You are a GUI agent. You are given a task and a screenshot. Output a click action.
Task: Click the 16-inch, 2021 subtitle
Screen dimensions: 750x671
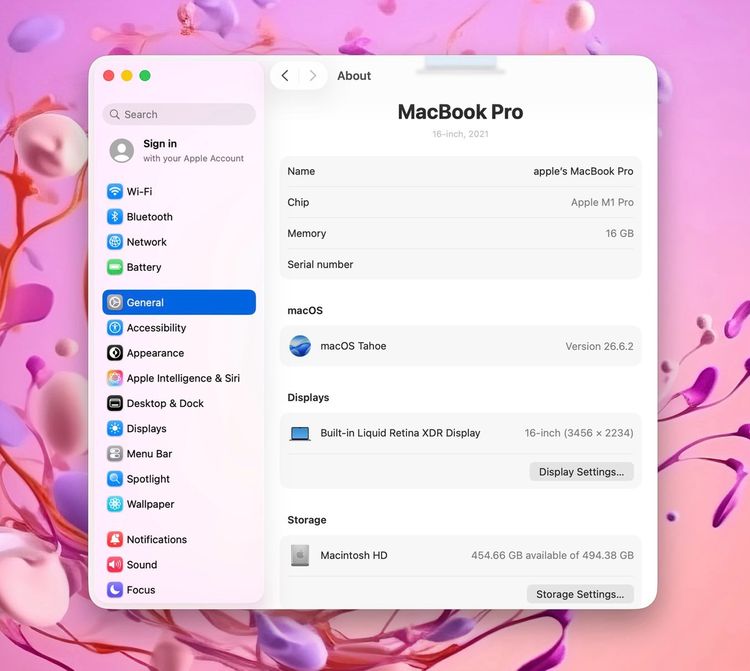point(460,134)
